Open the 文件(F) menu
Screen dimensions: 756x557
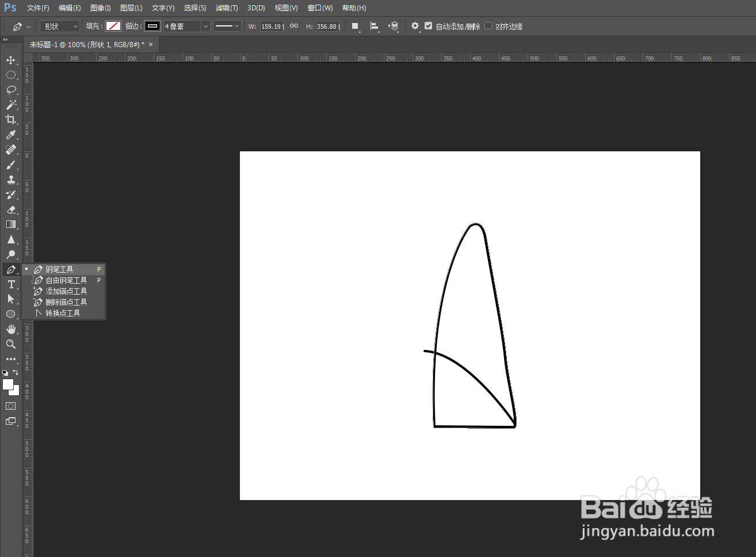38,8
